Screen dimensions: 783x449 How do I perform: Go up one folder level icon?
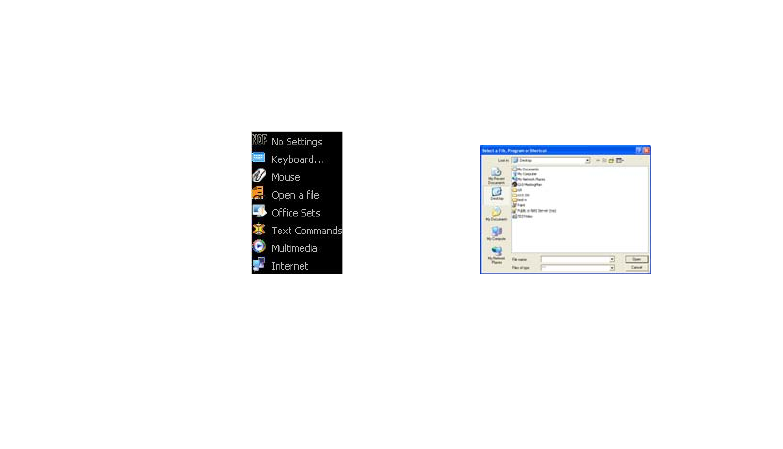pos(604,160)
